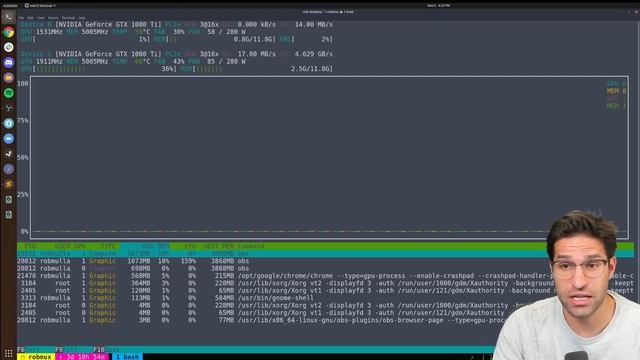The image size is (640, 360).
Task: Open the terminal File menu
Action: [x=21, y=18]
